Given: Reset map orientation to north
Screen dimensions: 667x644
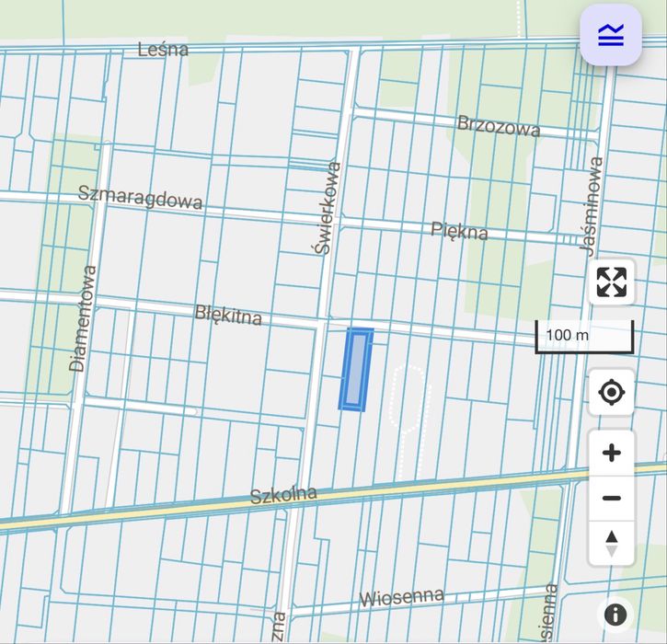Looking at the screenshot, I should [x=612, y=543].
